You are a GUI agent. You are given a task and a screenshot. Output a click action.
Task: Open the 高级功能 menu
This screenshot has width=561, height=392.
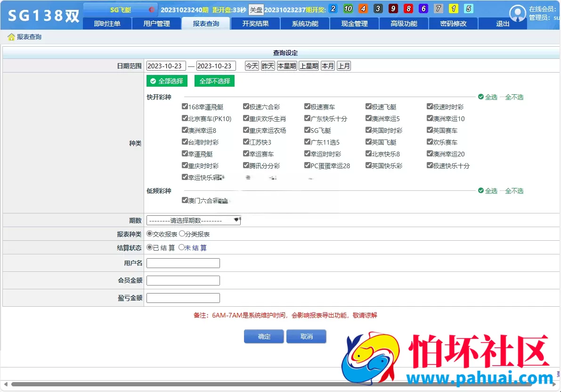404,24
